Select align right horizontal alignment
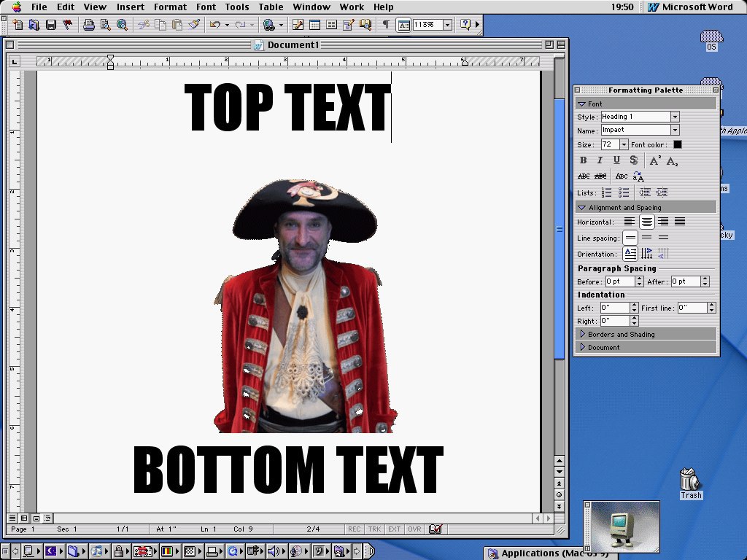This screenshot has width=747, height=560. [663, 222]
